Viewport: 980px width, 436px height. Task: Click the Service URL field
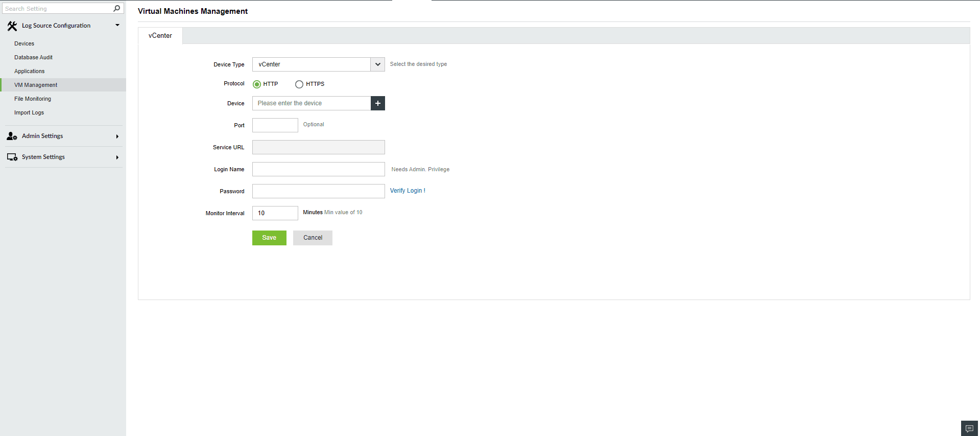click(319, 147)
